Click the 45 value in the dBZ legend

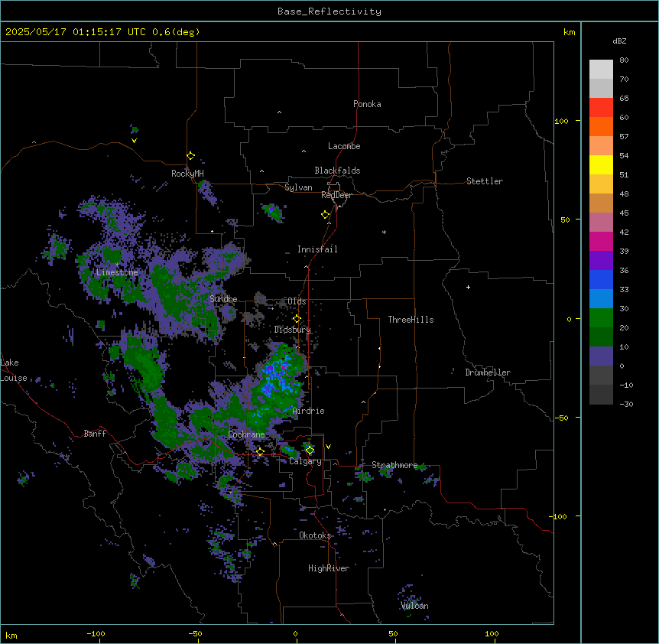point(624,213)
